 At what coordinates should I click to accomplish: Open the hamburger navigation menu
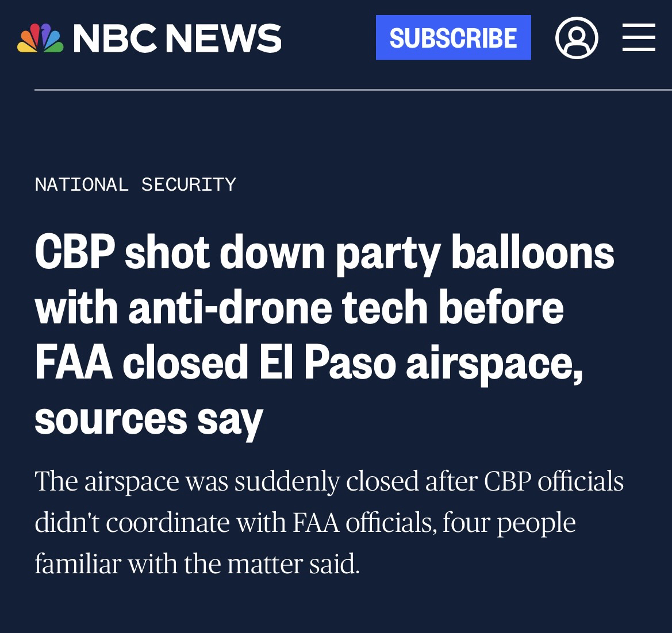point(639,38)
